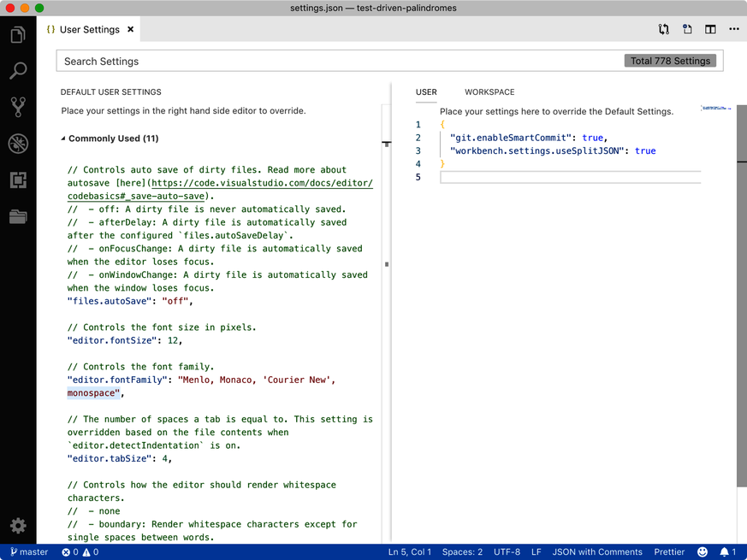The width and height of the screenshot is (747, 560).
Task: Open the Search view
Action: (x=18, y=70)
